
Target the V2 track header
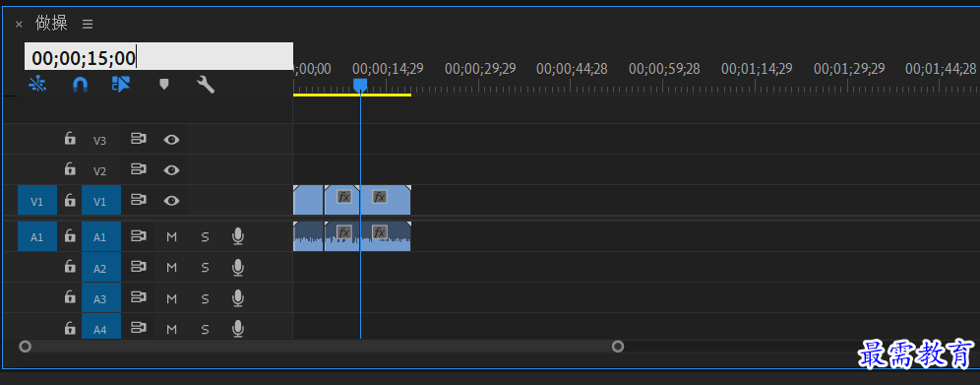[x=100, y=170]
